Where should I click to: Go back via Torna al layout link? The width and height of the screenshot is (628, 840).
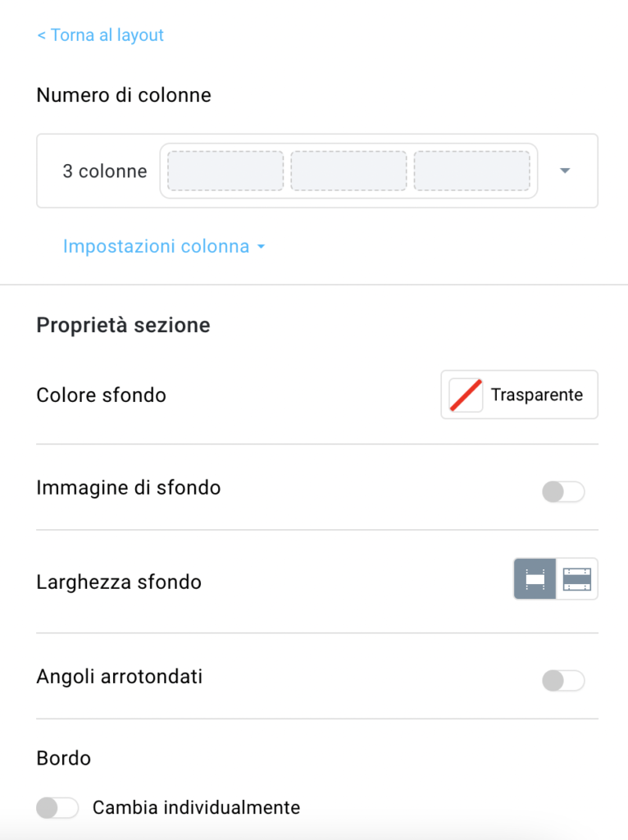click(100, 35)
